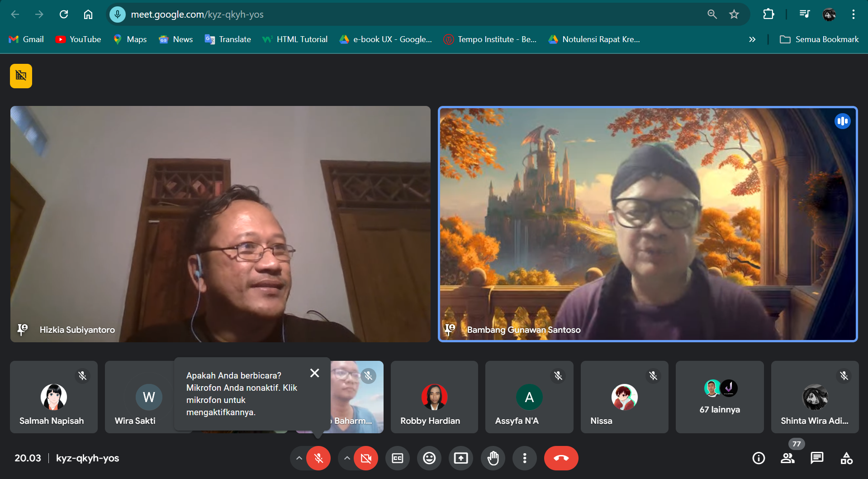Click the yellow no-recording indicator icon
The width and height of the screenshot is (868, 479).
point(21,76)
